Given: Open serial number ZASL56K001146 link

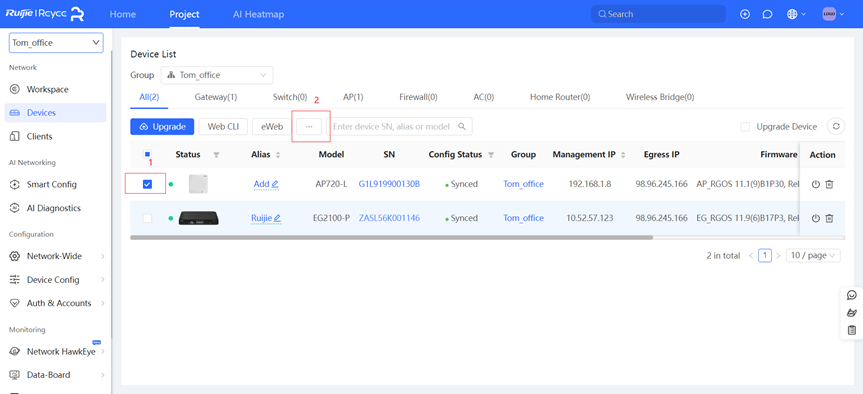Looking at the screenshot, I should point(389,218).
